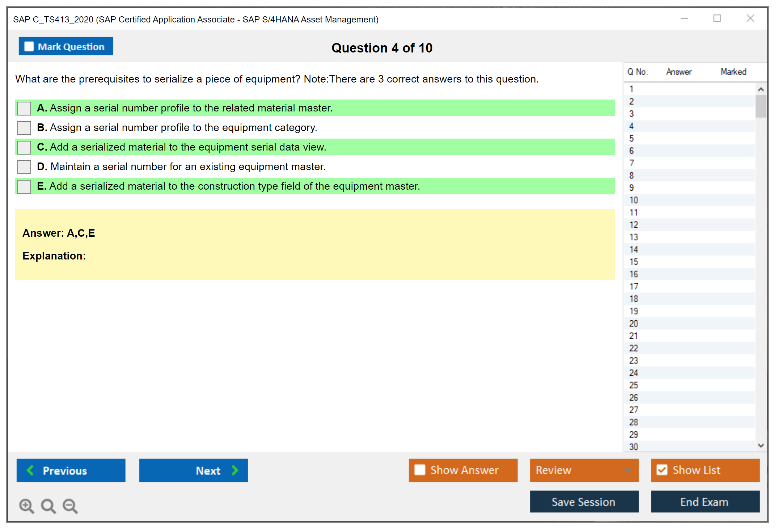Select checkbox for option E
This screenshot has height=532, width=778.
[x=24, y=186]
